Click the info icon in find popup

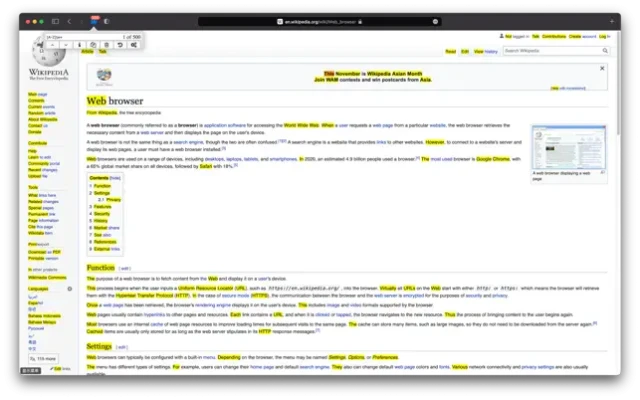(x=80, y=45)
